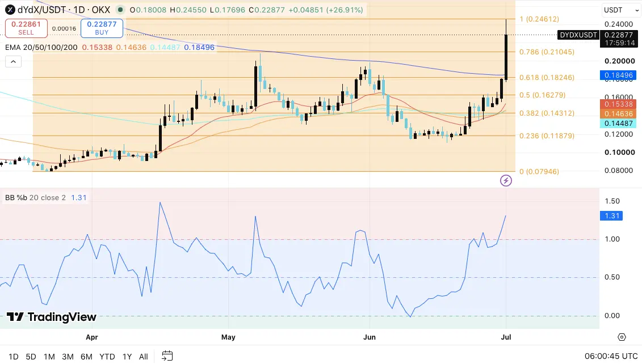Click the 0.00016 spread value
The image size is (642, 364).
point(64,28)
